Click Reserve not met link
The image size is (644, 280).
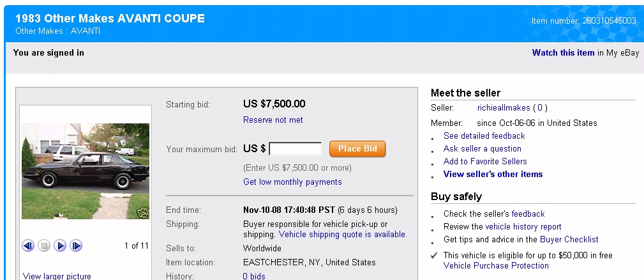[x=273, y=120]
